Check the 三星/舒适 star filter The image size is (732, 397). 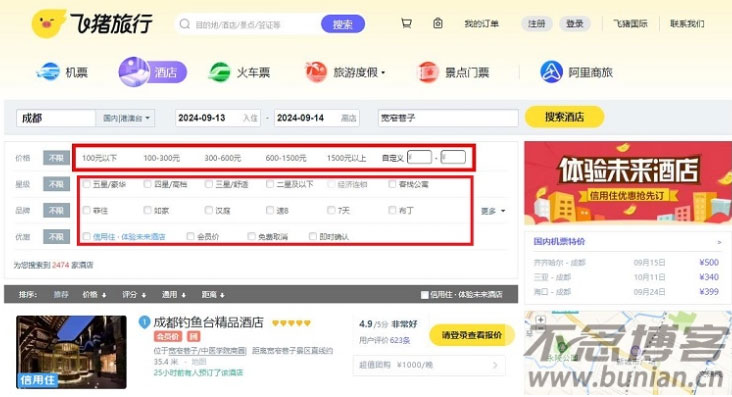pyautogui.click(x=209, y=184)
